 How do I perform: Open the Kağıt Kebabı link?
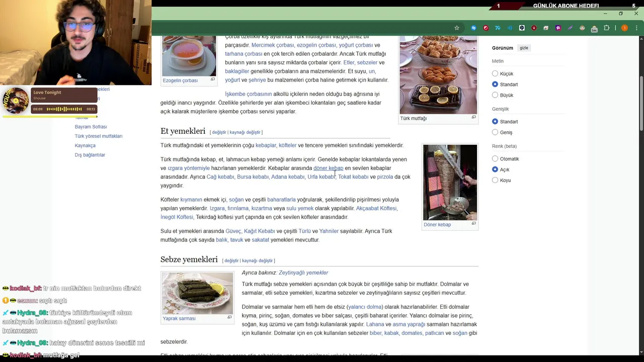260,231
